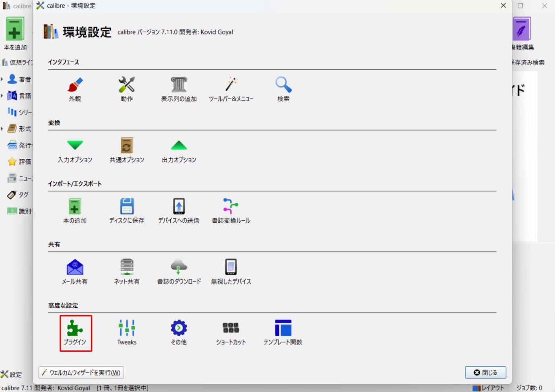Open 書誌変換ルール settings
Screen dimensions: 555x392
pos(231,211)
